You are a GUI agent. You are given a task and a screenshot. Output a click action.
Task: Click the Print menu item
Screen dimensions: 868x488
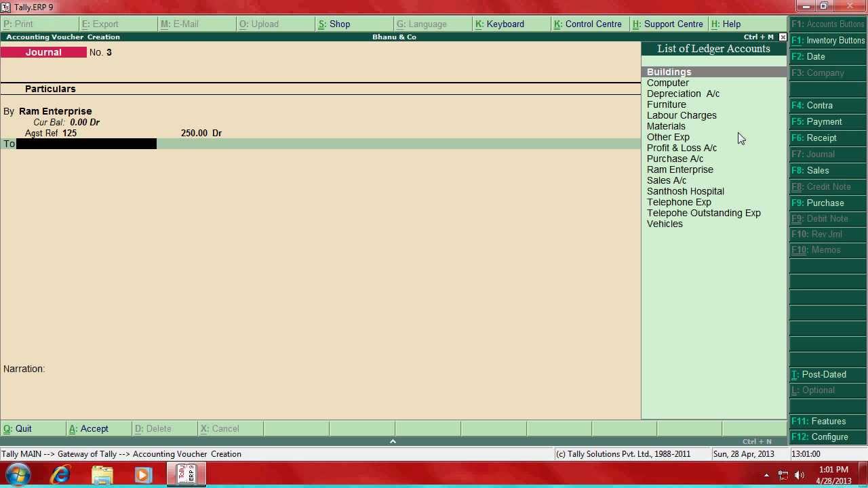coord(39,24)
